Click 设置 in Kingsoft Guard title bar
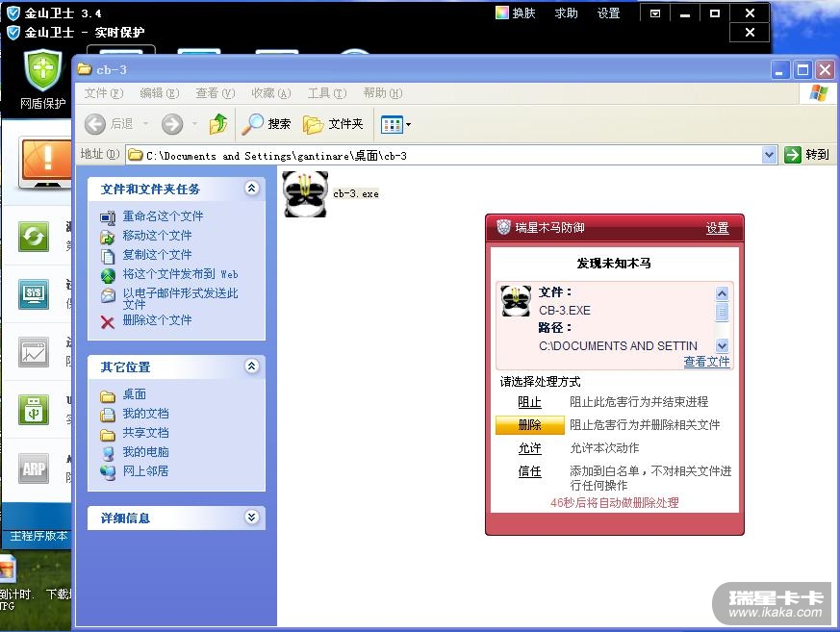The image size is (840, 632). pyautogui.click(x=608, y=13)
